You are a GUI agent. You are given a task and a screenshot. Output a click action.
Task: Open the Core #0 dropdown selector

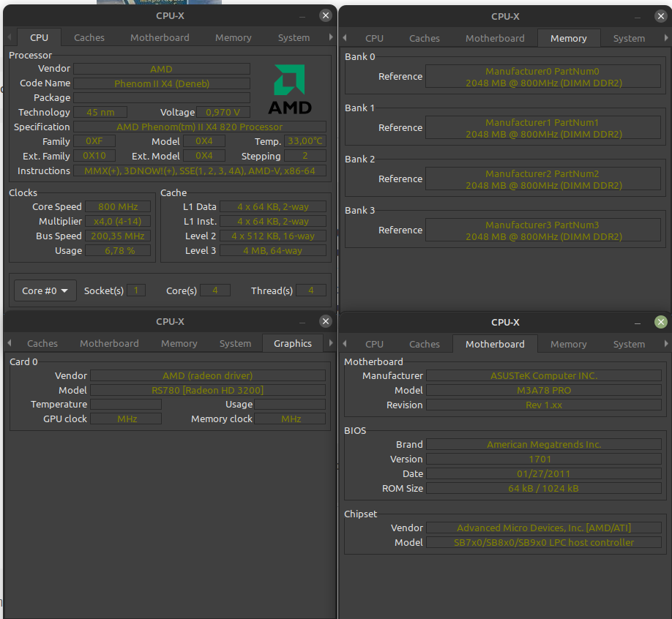pos(45,291)
